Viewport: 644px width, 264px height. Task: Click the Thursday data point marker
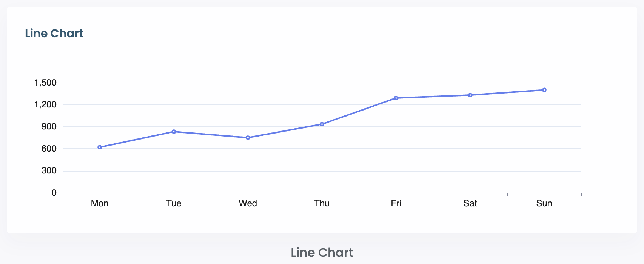pos(322,124)
